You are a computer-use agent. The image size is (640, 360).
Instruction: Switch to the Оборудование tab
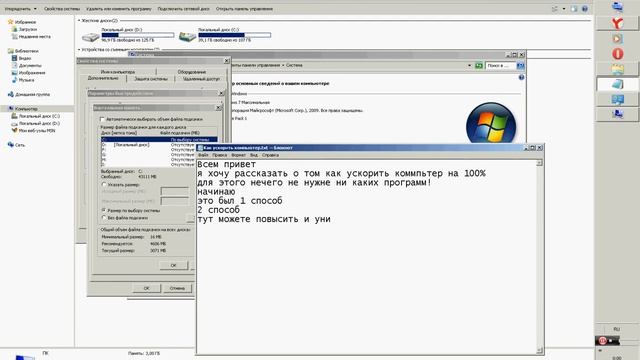pyautogui.click(x=191, y=71)
